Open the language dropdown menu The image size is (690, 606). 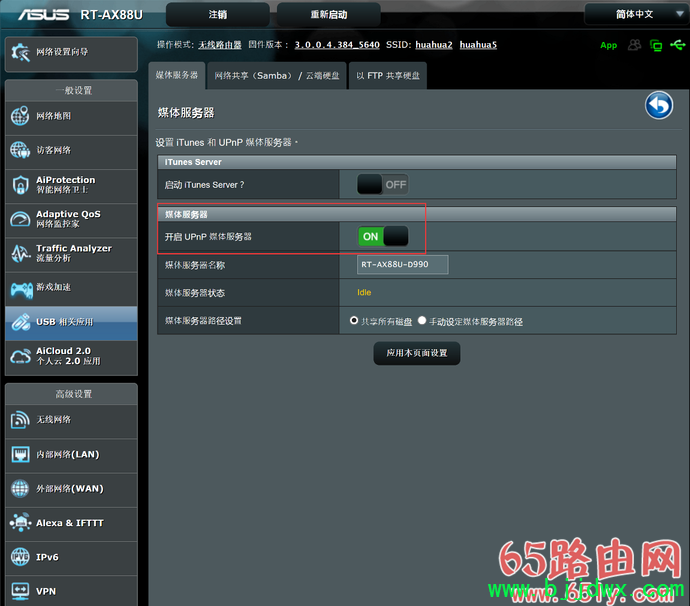click(x=635, y=14)
